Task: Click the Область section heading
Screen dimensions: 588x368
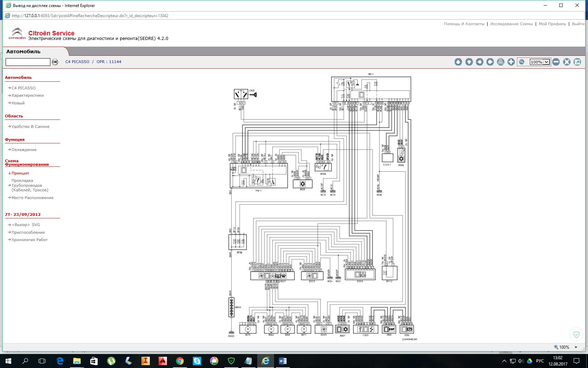Action: 14,116
